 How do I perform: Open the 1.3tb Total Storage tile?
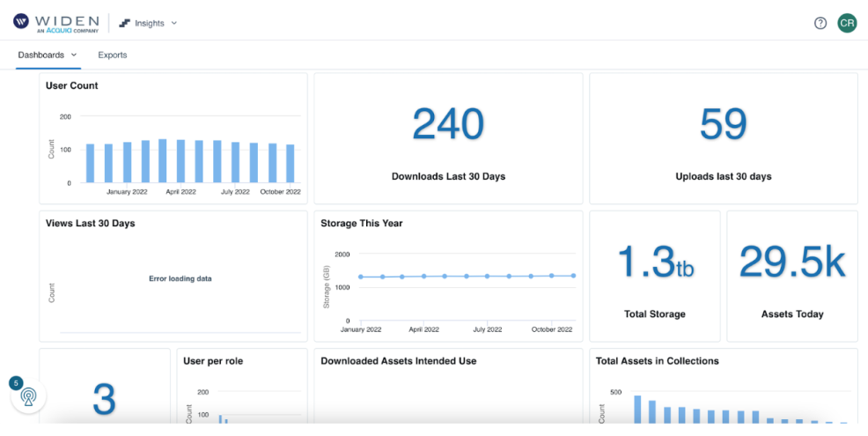(654, 276)
